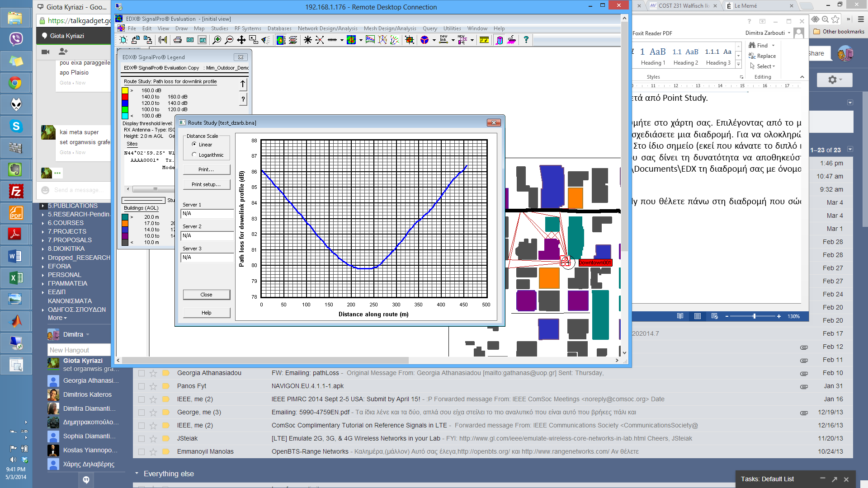Select the Linear distance scale option

coord(194,145)
